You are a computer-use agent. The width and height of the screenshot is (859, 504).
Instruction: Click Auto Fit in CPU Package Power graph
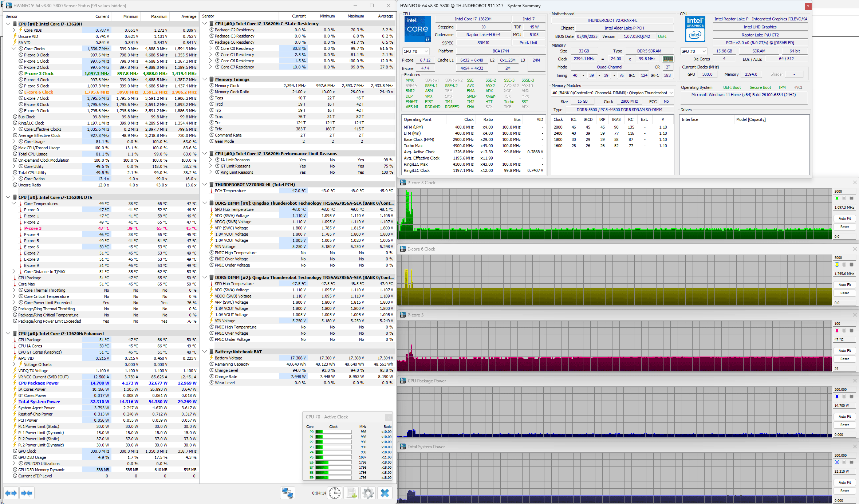pos(844,416)
